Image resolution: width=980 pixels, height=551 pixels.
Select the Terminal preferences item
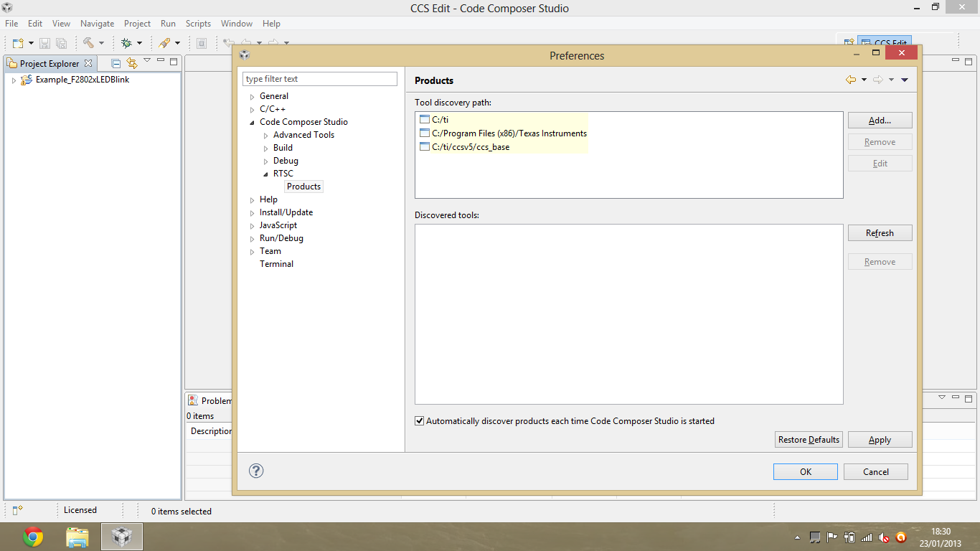[276, 264]
